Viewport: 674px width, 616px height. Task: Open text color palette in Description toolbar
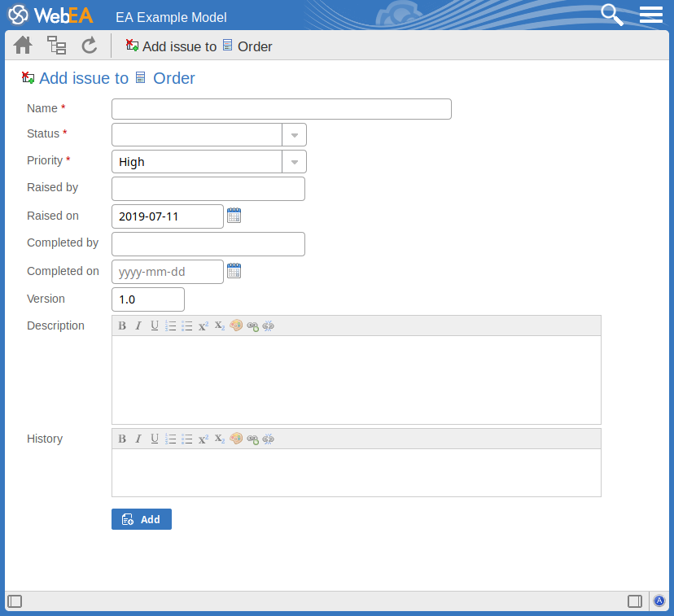tap(236, 325)
